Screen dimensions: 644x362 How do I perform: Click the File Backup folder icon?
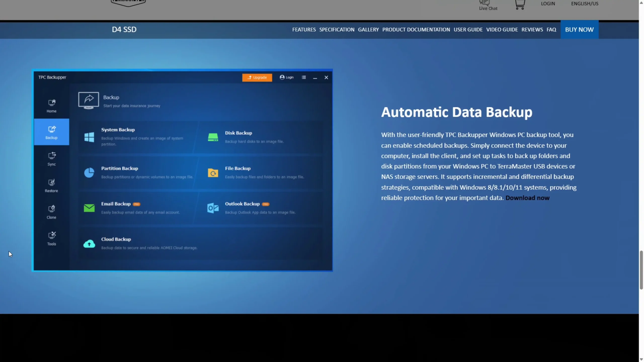[x=213, y=173]
